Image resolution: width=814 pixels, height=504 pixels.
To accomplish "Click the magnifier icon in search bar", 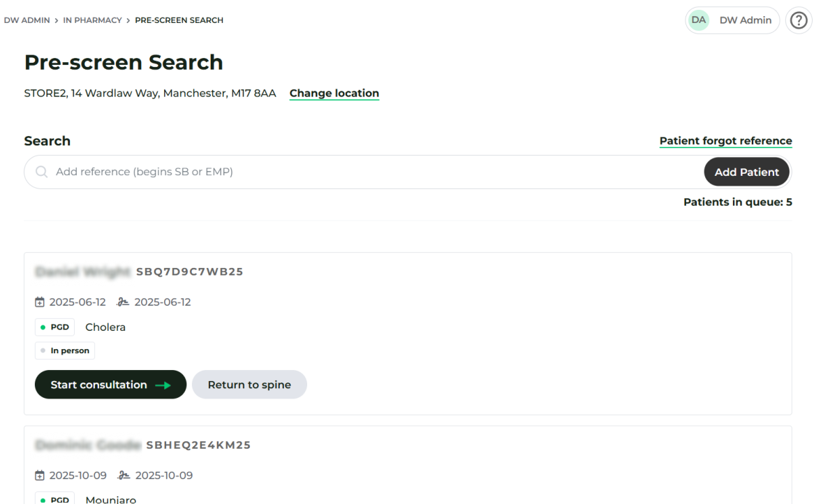I will coord(41,172).
